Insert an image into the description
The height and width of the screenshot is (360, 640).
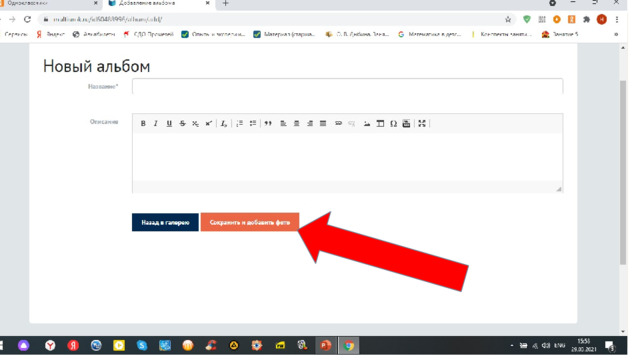[x=367, y=123]
